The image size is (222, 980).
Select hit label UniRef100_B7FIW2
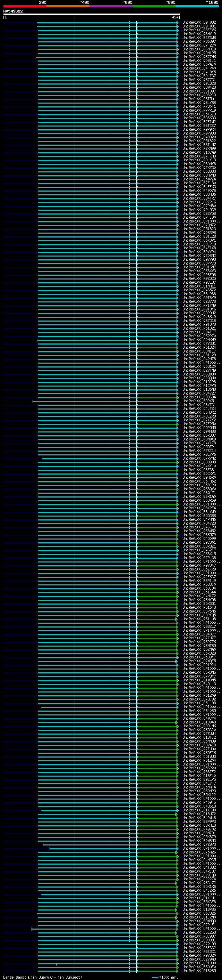coord(199,122)
